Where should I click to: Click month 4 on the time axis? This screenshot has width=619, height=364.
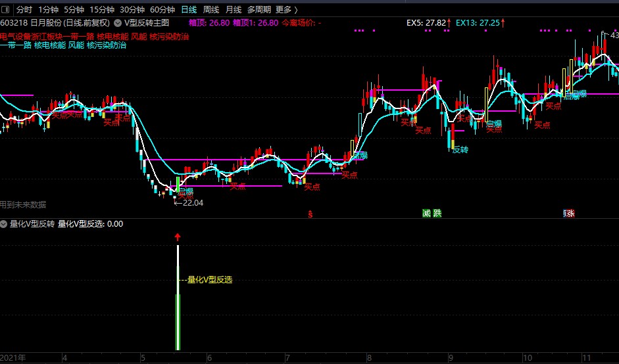64,358
